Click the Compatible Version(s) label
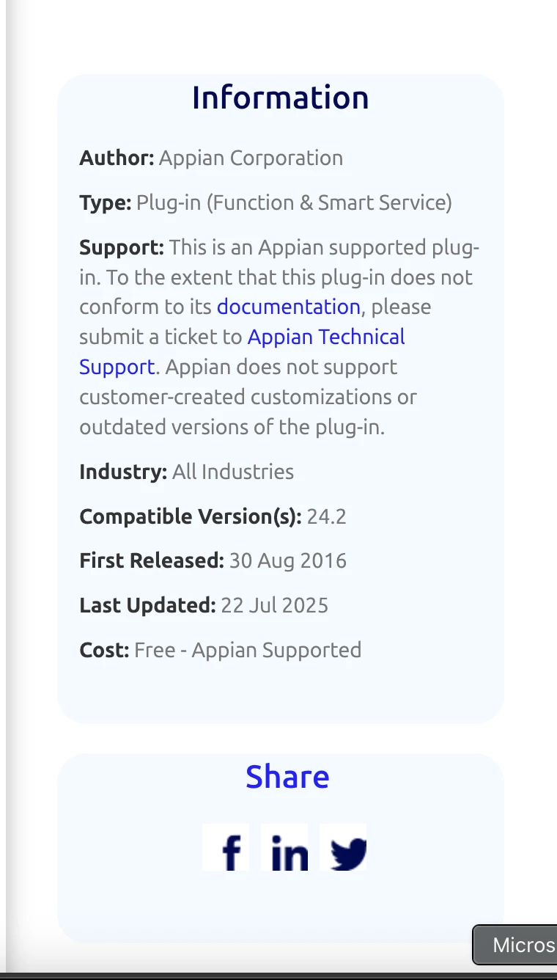The width and height of the screenshot is (557, 980). click(x=191, y=516)
